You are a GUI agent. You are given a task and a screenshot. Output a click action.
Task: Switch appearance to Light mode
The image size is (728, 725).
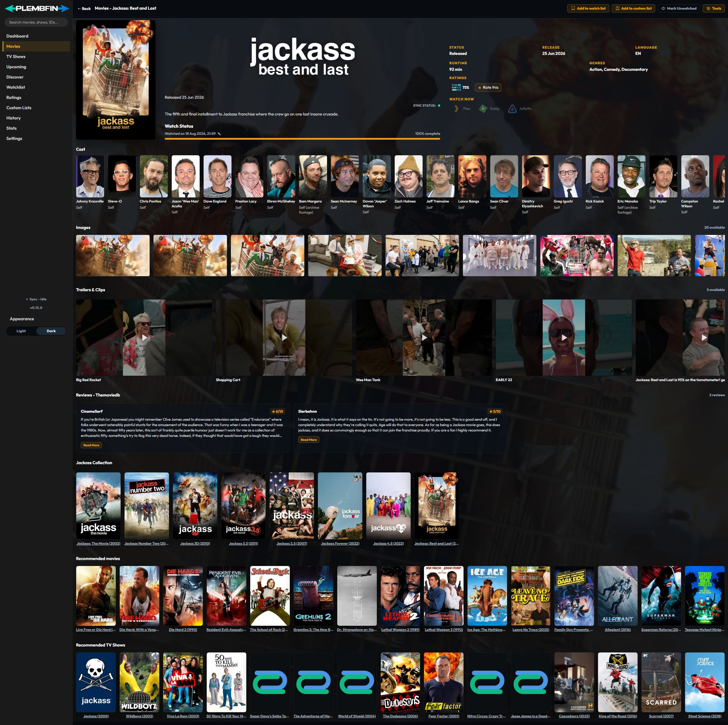(21, 331)
